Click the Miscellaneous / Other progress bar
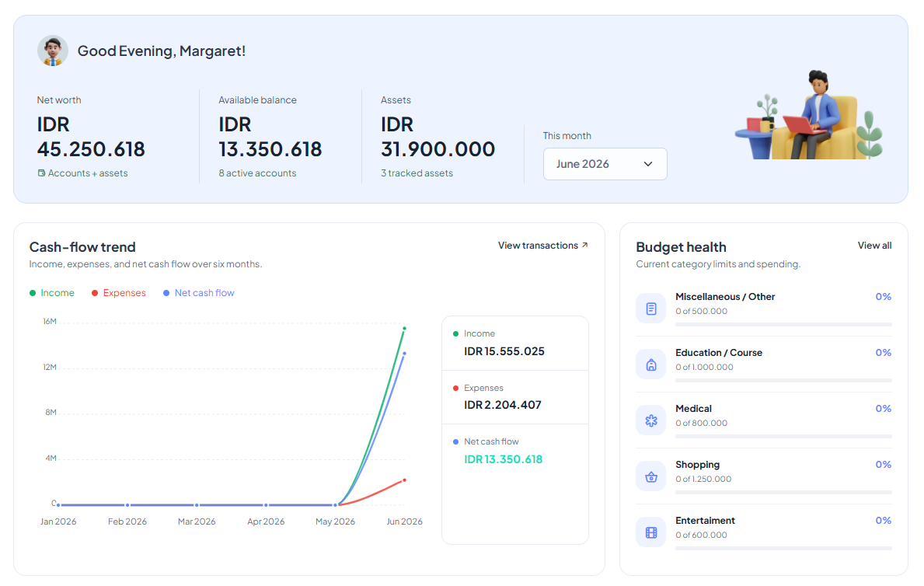Image resolution: width=924 pixels, height=586 pixels. click(x=784, y=324)
